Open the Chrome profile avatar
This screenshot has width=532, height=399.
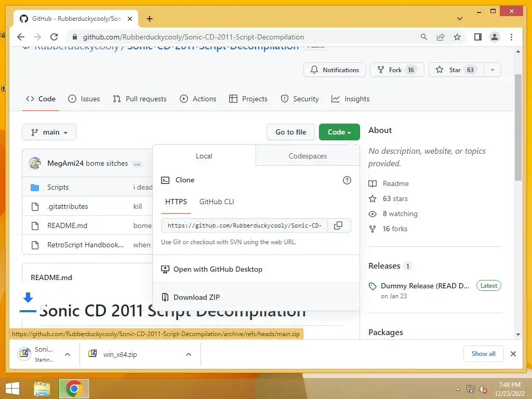tap(495, 37)
